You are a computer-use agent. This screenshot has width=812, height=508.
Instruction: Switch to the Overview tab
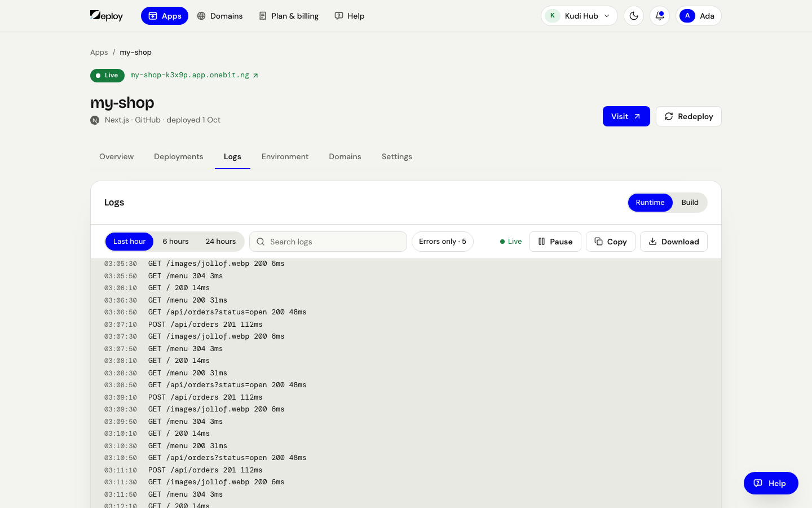pos(117,156)
